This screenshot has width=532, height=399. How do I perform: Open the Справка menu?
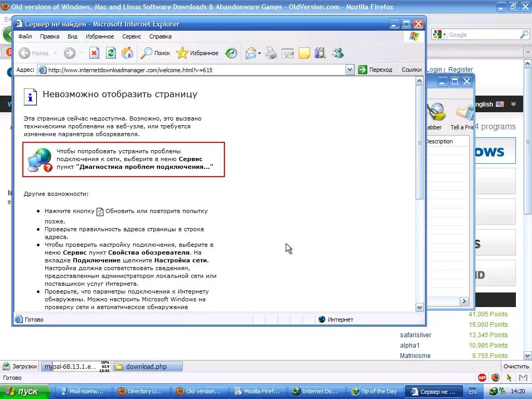160,36
